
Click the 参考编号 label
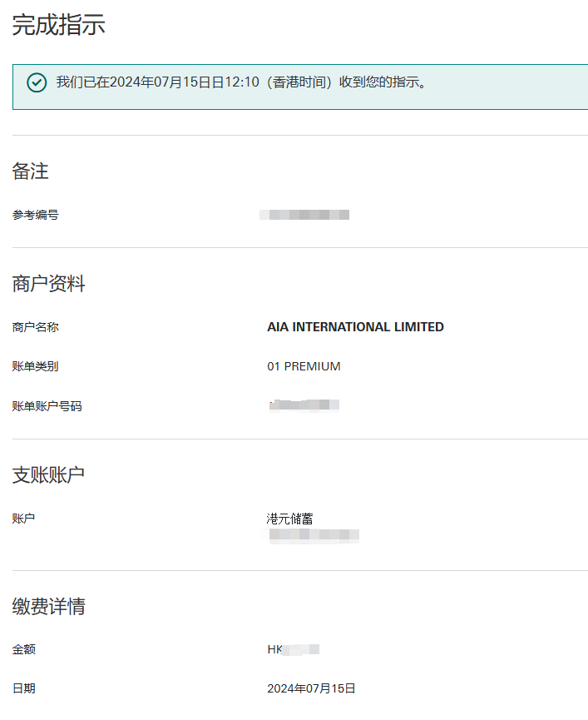[x=36, y=215]
